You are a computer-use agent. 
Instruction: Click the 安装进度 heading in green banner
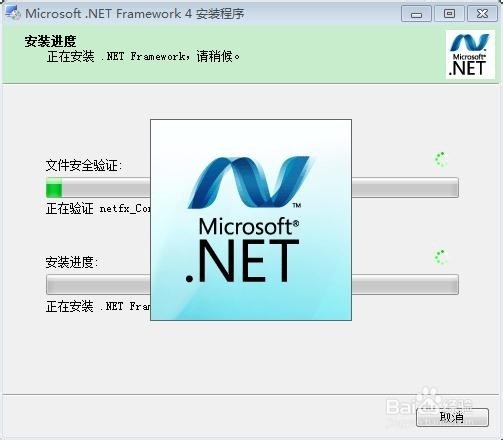coord(50,42)
